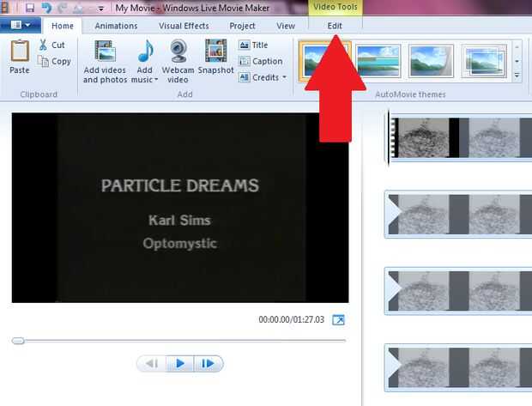Switch to the Project tab
Viewport: 532px width, 406px height.
tap(242, 26)
